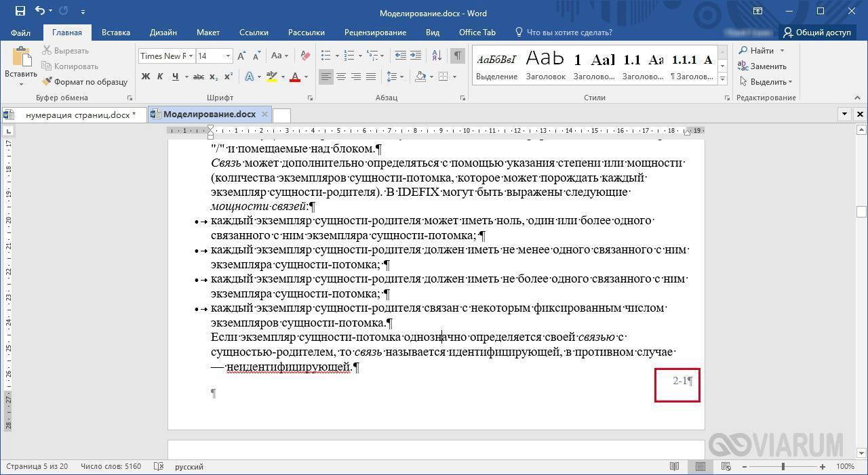Apply strikethrough formatting to text
The width and height of the screenshot is (868, 475).
[x=198, y=77]
